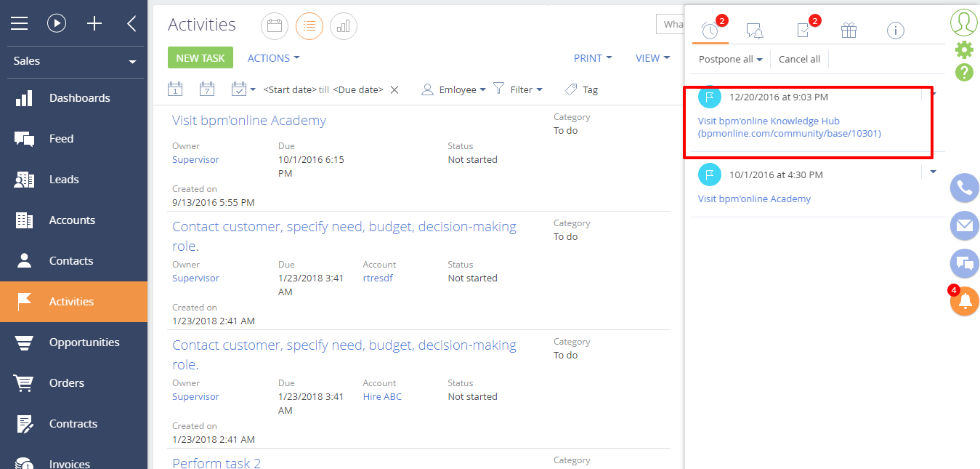
Task: Open the email panel on the right
Action: click(964, 225)
